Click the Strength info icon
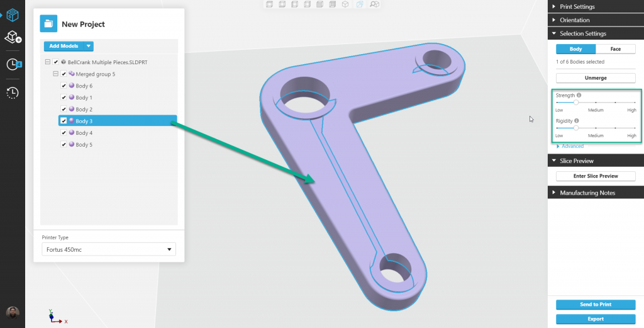The height and width of the screenshot is (328, 644). [579, 95]
